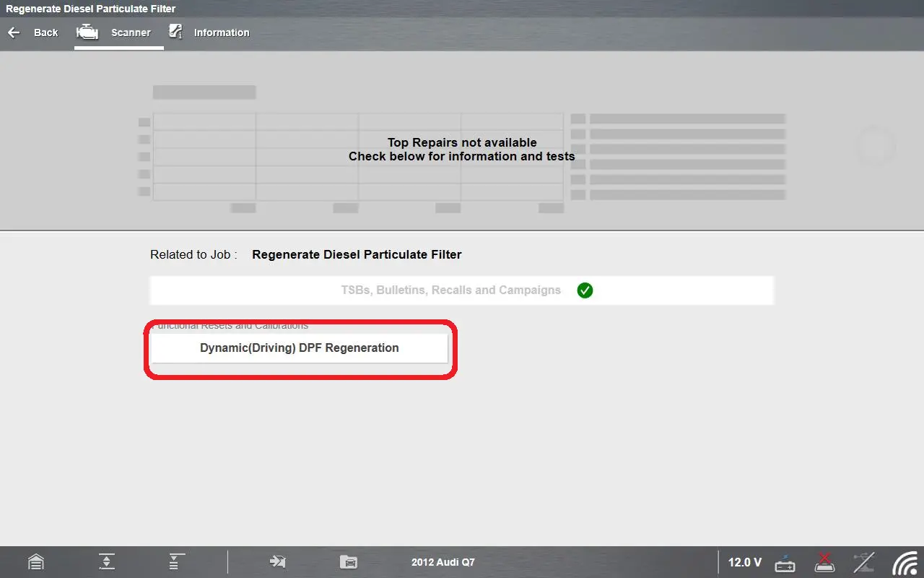This screenshot has width=924, height=578.
Task: Open the vehicle history folder icon
Action: (x=348, y=562)
